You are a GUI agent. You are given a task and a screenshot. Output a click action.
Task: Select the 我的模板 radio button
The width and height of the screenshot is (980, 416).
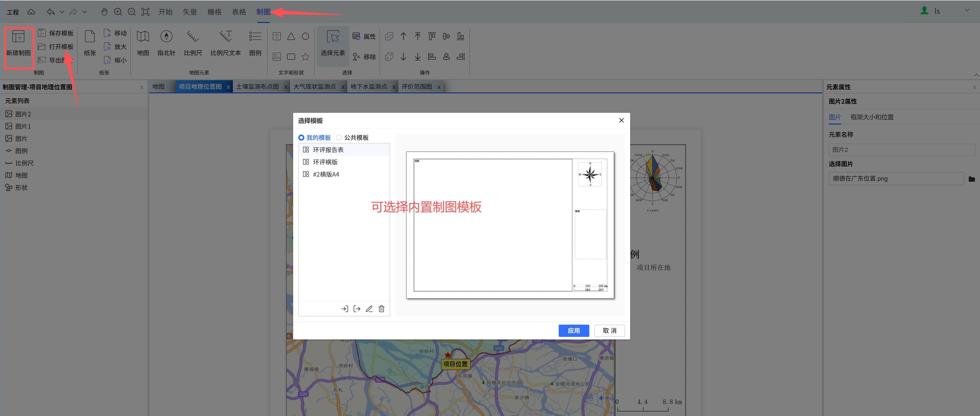[301, 137]
